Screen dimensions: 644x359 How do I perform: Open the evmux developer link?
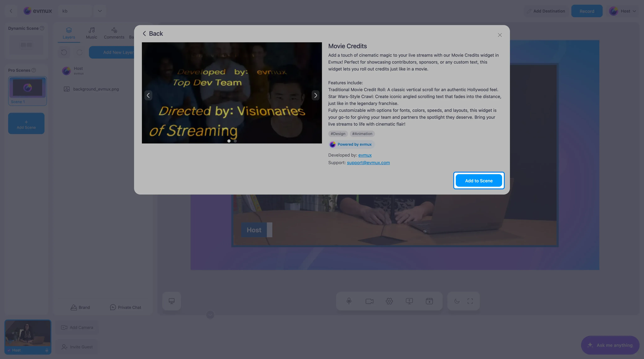click(365, 155)
